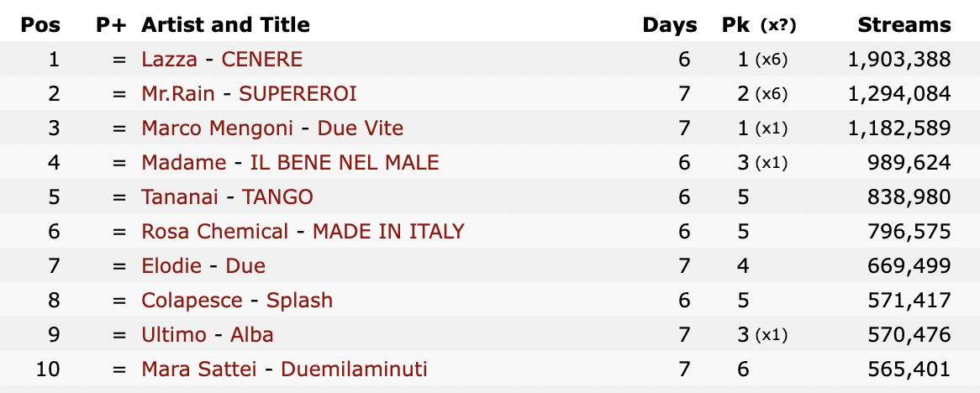
Task: Open the SUPEREROI track link
Action: pyautogui.click(x=298, y=94)
